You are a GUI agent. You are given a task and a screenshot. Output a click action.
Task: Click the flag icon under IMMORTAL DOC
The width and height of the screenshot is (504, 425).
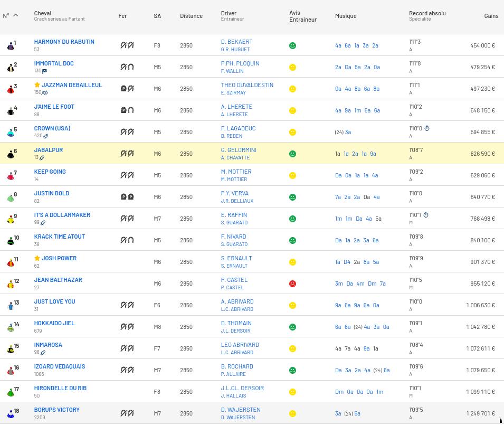[x=45, y=71]
